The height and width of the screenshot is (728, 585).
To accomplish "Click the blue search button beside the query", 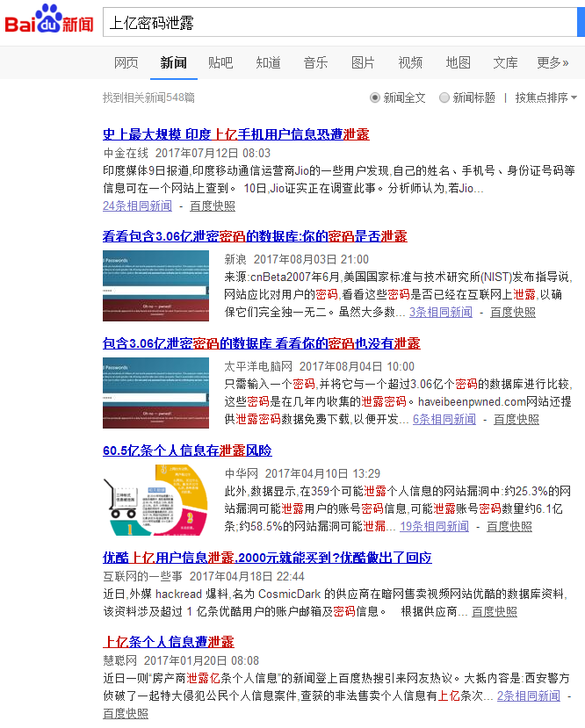I will 581,22.
